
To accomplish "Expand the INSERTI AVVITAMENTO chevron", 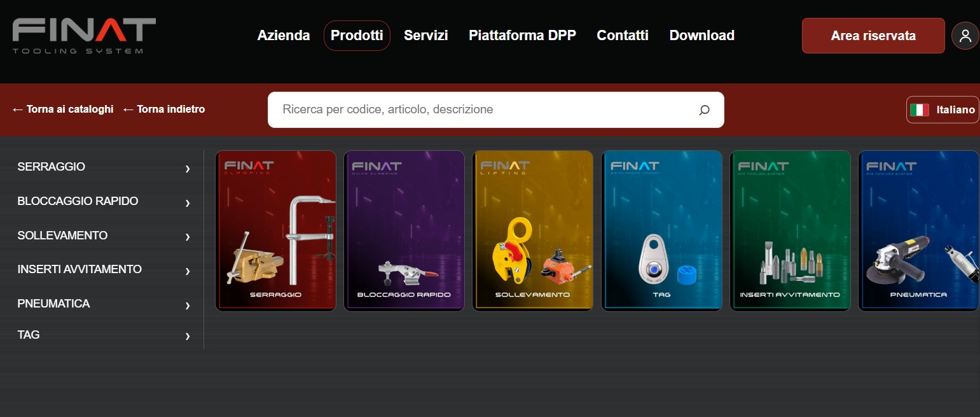I will 188,271.
